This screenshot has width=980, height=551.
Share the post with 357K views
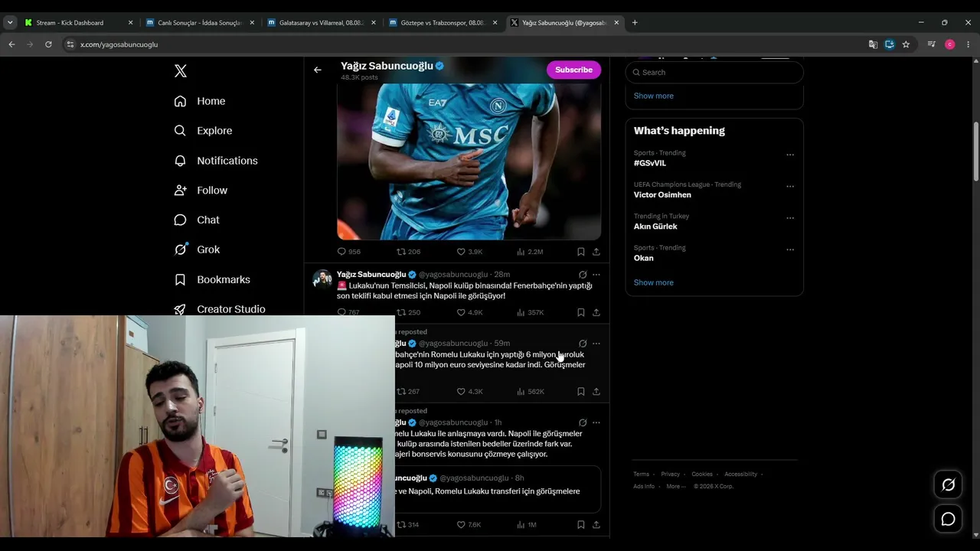(x=596, y=312)
